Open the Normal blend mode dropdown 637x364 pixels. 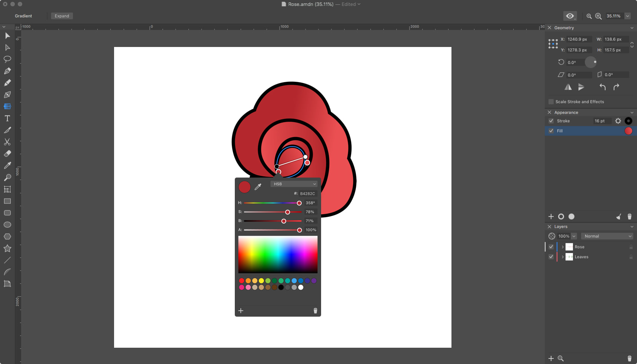coord(607,236)
